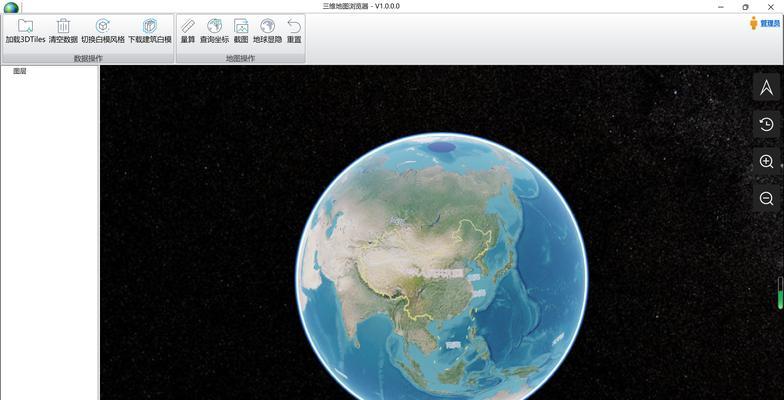The width and height of the screenshot is (784, 400).
Task: Click the 清空数据 trash icon
Action: 64,26
